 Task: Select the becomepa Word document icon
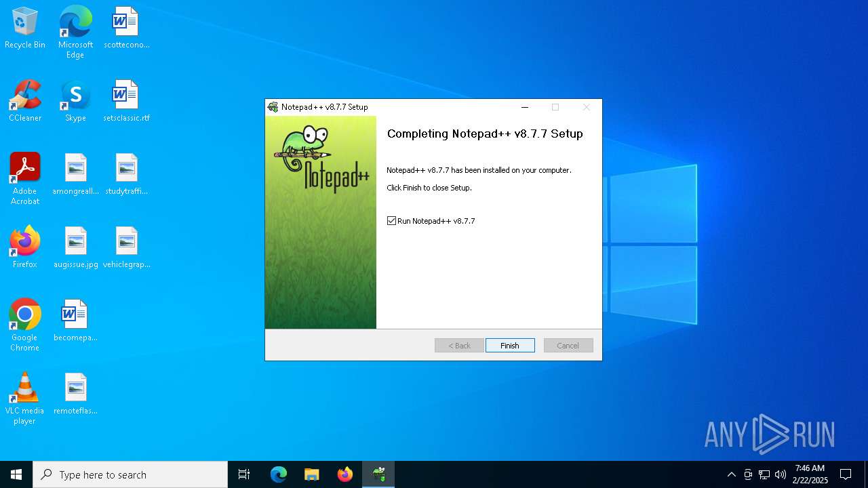pos(75,321)
